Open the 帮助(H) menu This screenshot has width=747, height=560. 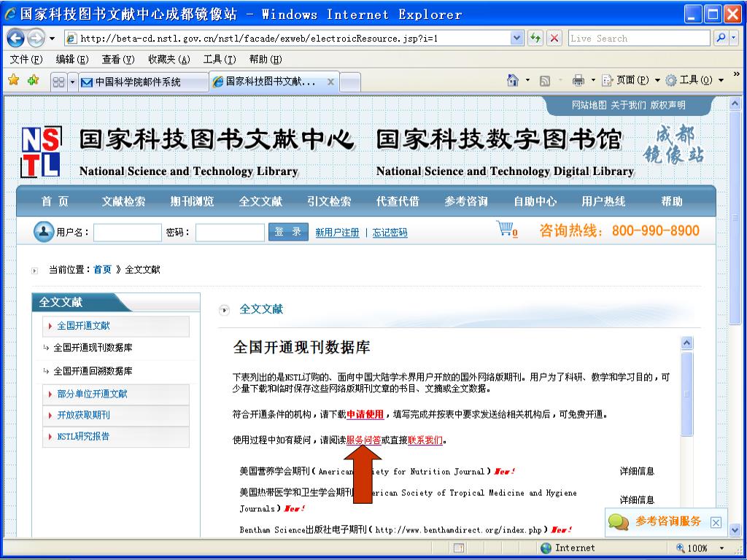266,59
